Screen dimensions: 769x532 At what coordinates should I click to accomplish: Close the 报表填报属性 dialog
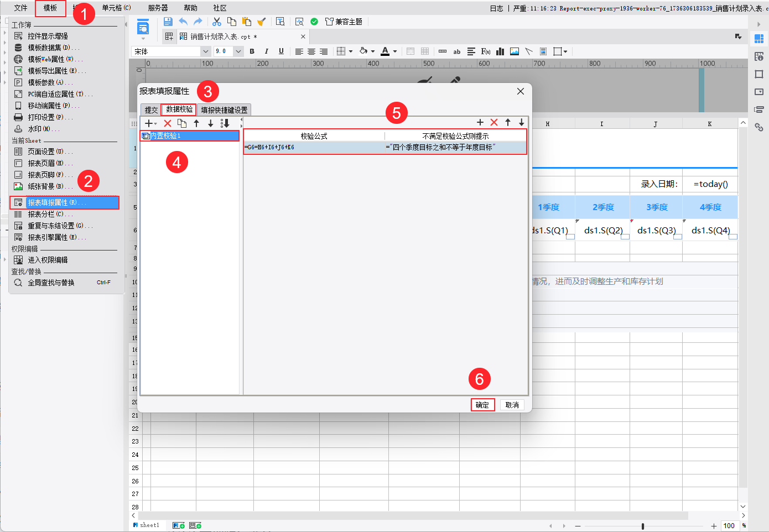click(521, 91)
